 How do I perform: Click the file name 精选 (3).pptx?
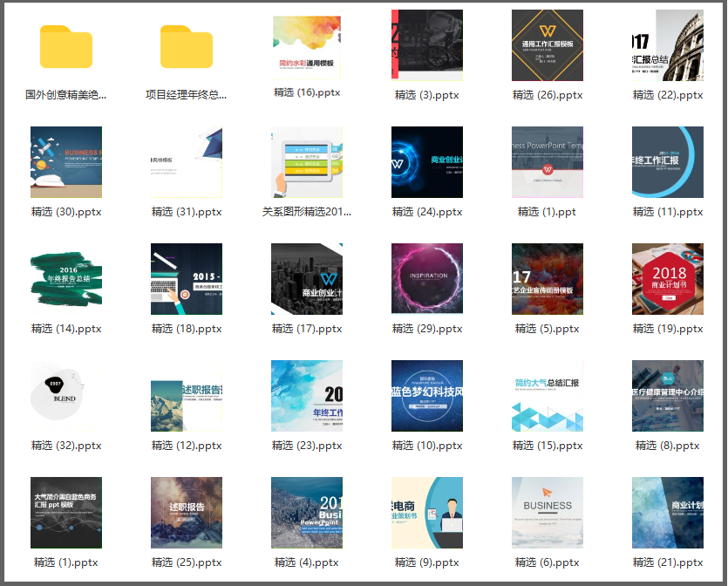pyautogui.click(x=426, y=95)
